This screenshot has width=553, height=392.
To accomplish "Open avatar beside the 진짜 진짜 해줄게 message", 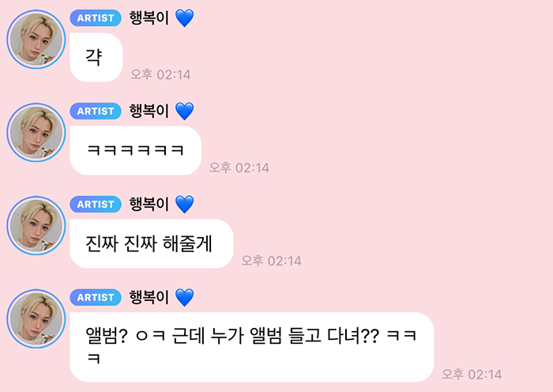I will tap(36, 225).
